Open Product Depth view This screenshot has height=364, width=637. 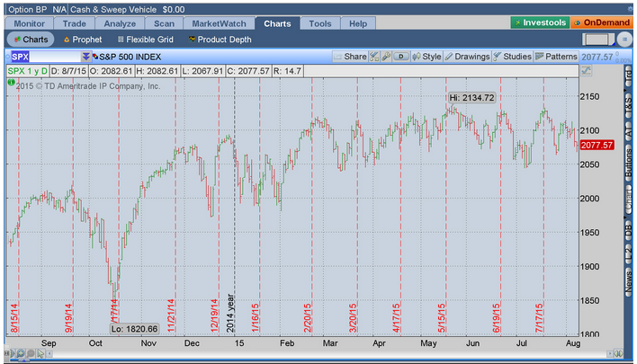220,40
